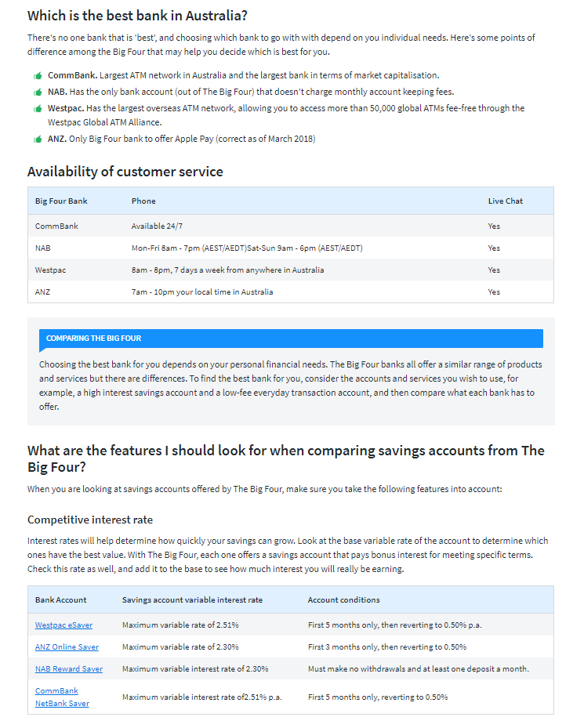Click the 'Account conditions' column header
The width and height of the screenshot is (584, 728).
(x=343, y=600)
